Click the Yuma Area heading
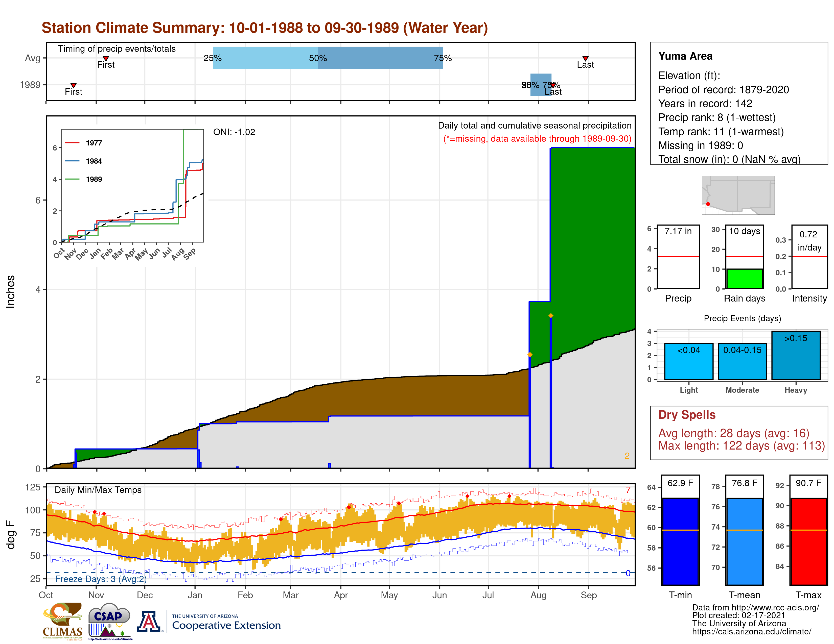 [x=685, y=56]
